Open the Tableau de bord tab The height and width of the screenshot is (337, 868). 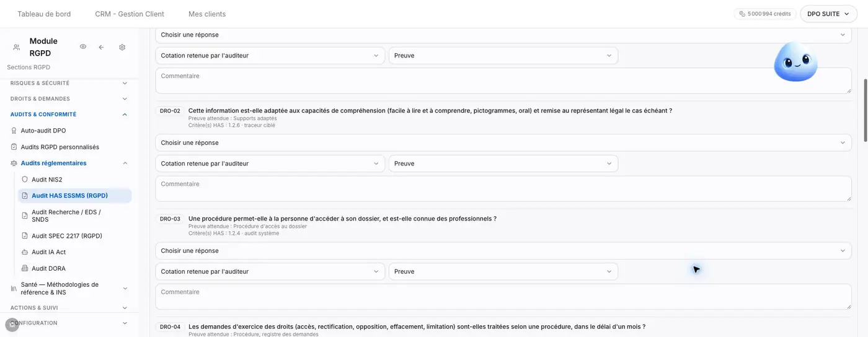(44, 14)
